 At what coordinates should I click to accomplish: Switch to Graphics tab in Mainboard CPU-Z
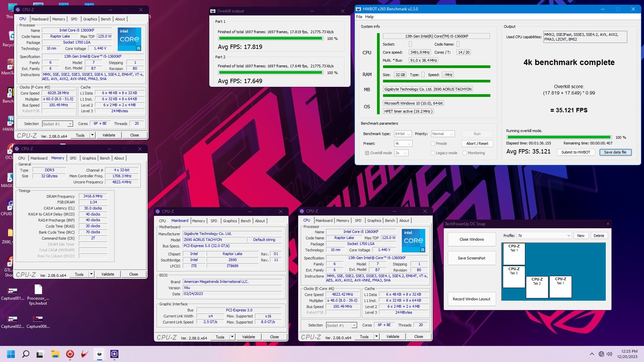coord(230,221)
